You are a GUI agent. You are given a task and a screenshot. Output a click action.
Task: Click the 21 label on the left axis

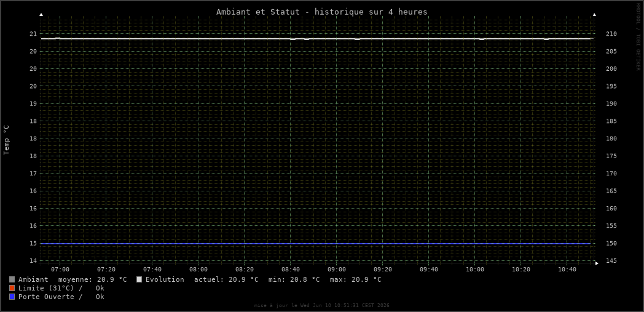33,34
